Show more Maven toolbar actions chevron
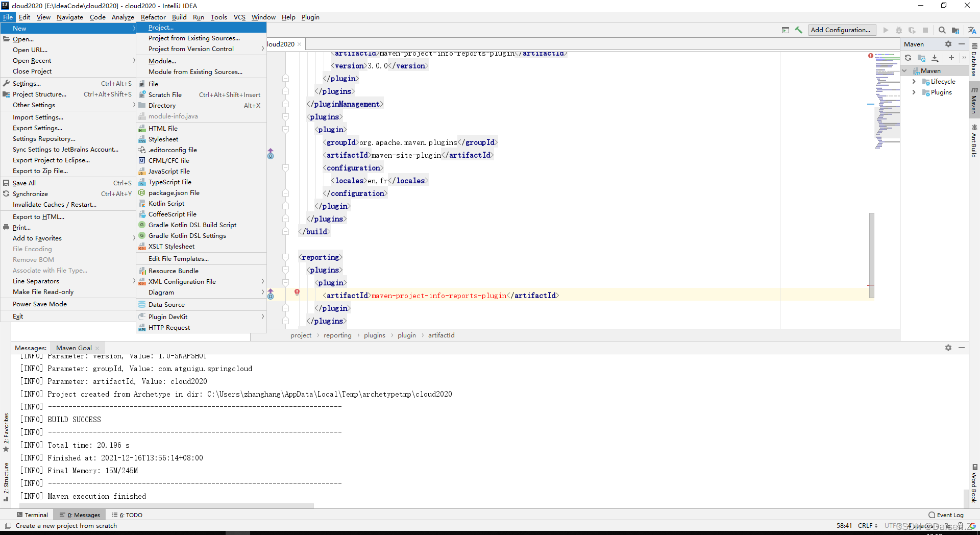The width and height of the screenshot is (980, 535). click(x=964, y=58)
